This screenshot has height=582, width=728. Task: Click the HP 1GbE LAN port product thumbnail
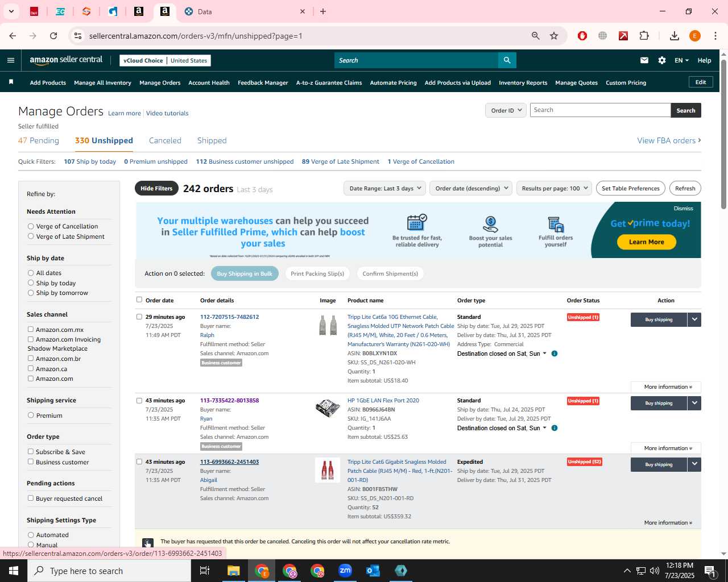click(x=328, y=408)
